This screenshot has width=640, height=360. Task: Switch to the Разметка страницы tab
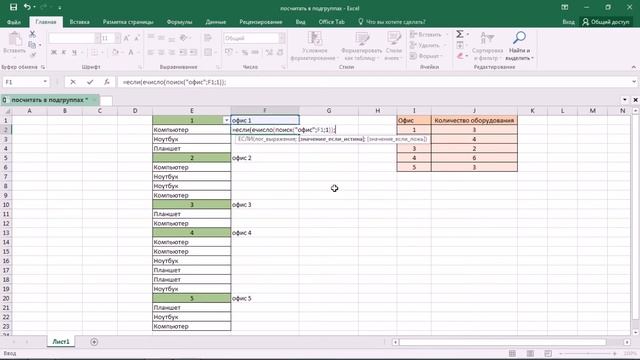pyautogui.click(x=128, y=22)
